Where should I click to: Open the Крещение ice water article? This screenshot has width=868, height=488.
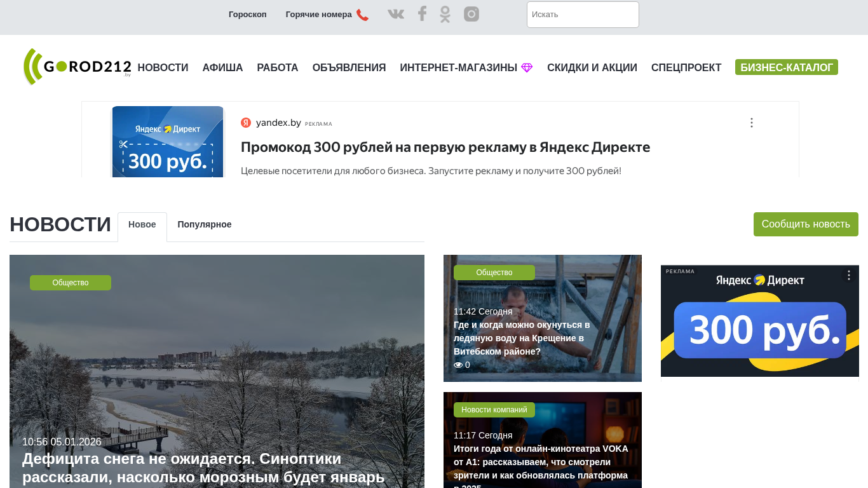click(x=522, y=338)
